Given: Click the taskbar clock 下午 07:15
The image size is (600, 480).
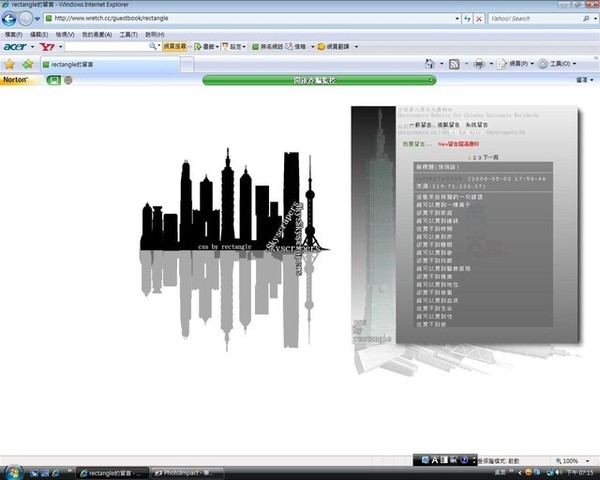Looking at the screenshot, I should tap(580, 473).
